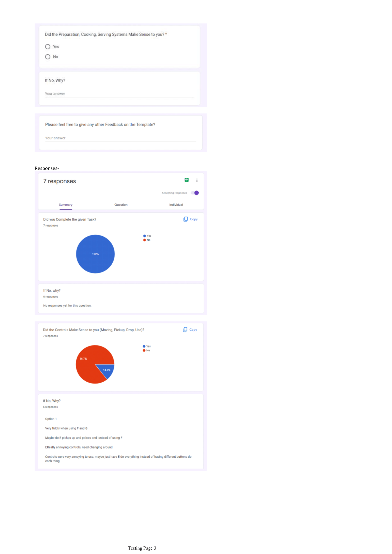Click the red No legend dot in Task chart
The width and height of the screenshot is (392, 554).
point(144,240)
